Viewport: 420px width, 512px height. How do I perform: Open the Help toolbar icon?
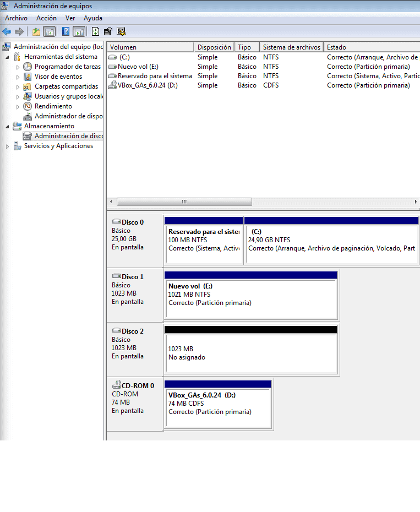coord(66,32)
